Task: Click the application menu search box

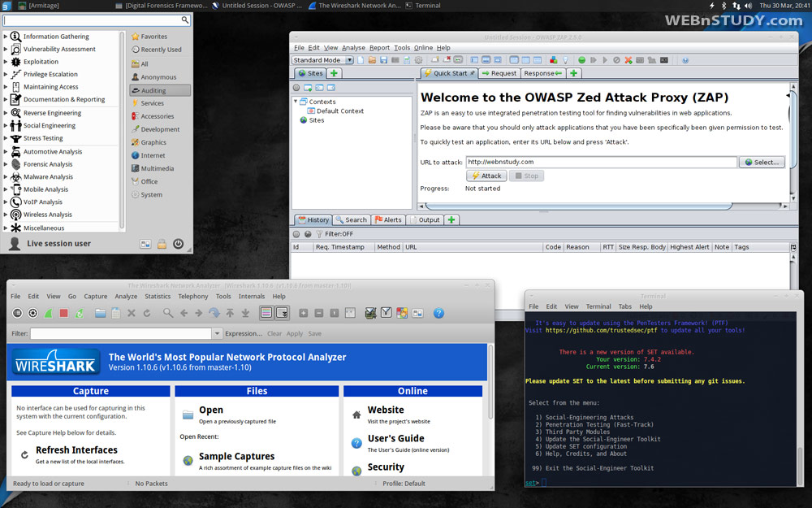Action: tap(97, 20)
